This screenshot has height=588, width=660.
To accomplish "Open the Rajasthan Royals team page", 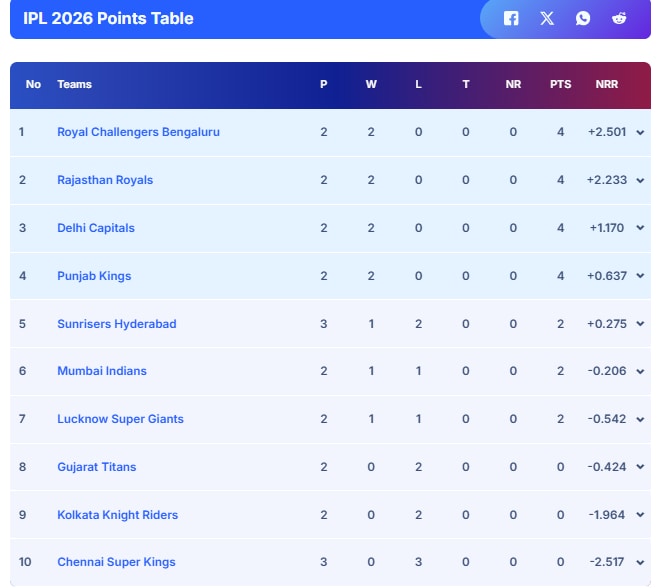I will 105,180.
